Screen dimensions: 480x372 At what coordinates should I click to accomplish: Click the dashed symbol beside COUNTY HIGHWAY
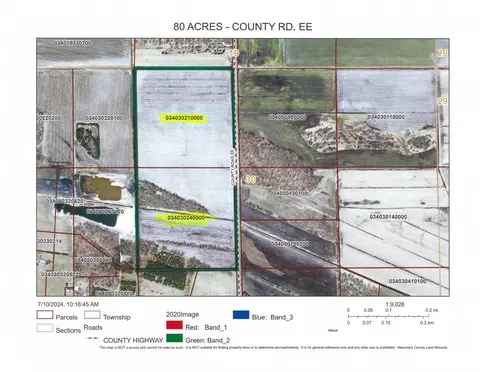pos(92,338)
